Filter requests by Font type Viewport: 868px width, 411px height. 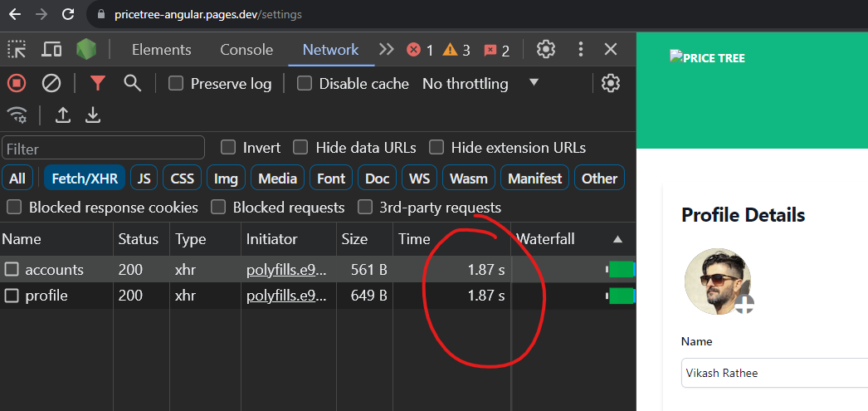(331, 179)
